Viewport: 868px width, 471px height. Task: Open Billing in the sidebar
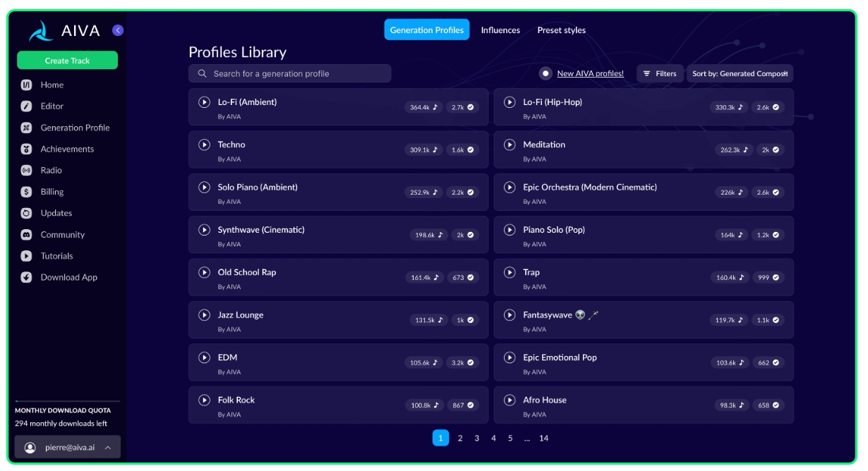[x=52, y=192]
